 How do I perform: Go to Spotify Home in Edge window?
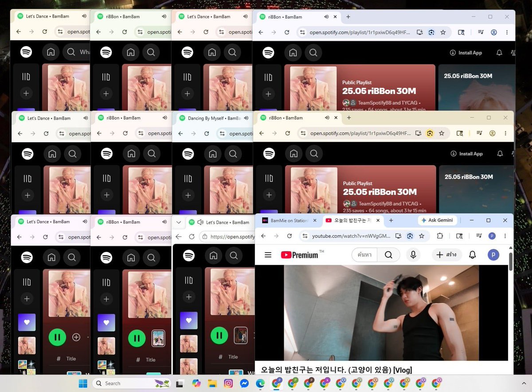tap(214, 256)
